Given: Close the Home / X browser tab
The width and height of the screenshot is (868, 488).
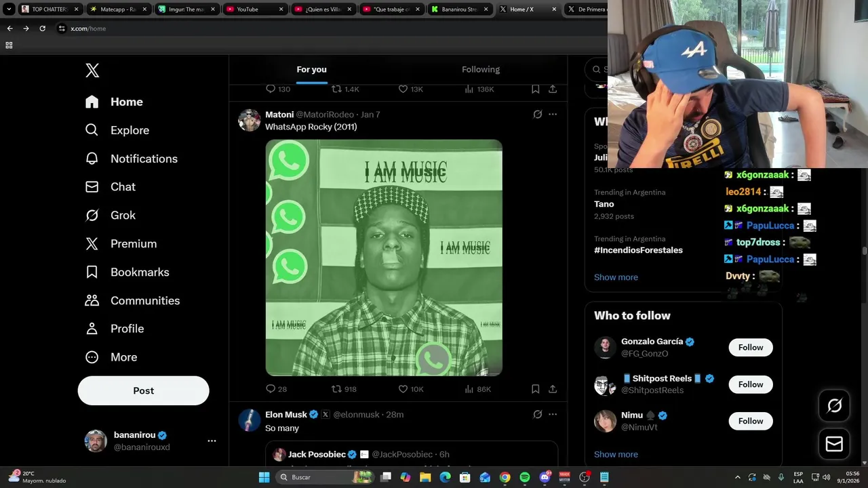Looking at the screenshot, I should (554, 9).
